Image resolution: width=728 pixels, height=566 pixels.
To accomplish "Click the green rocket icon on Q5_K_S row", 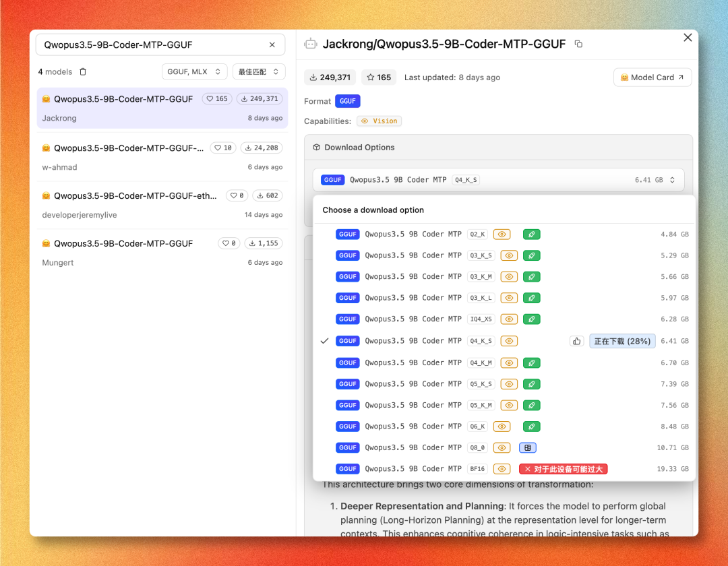I will pyautogui.click(x=532, y=384).
